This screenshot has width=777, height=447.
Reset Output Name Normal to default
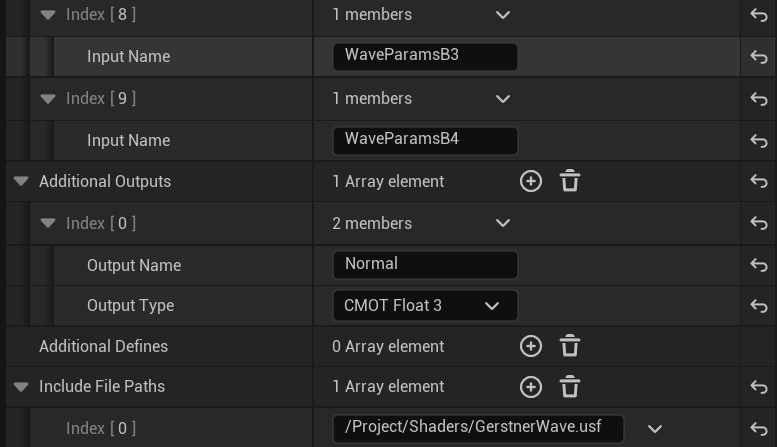pos(759,265)
